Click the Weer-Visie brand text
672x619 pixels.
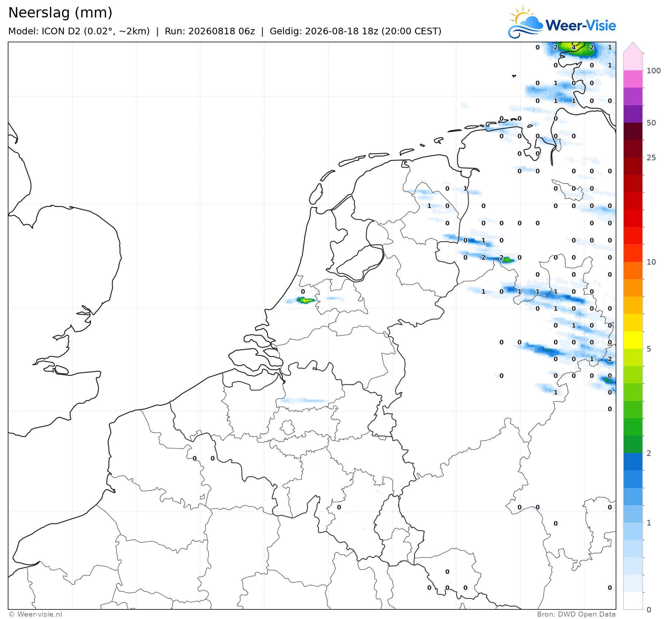[x=581, y=25]
